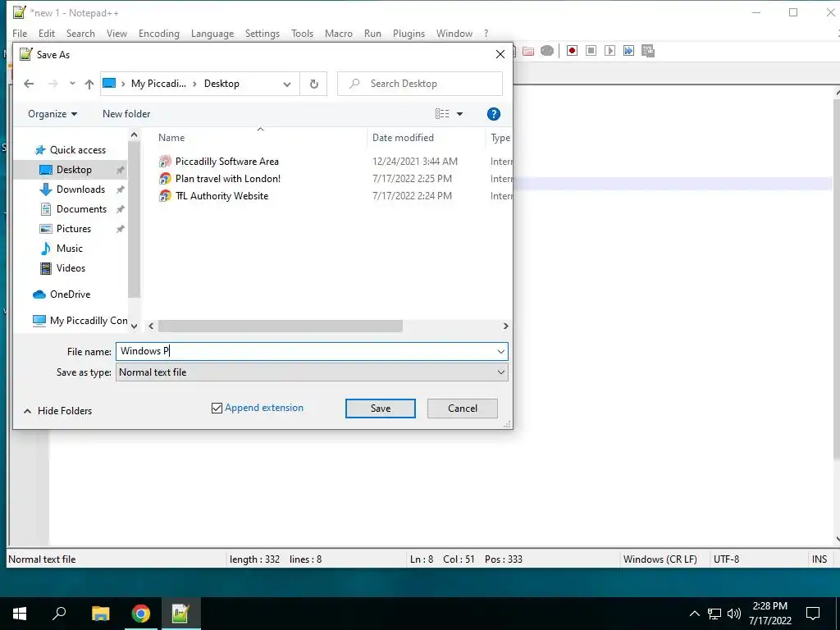Open the Search menu
840x630 pixels.
pyautogui.click(x=80, y=33)
